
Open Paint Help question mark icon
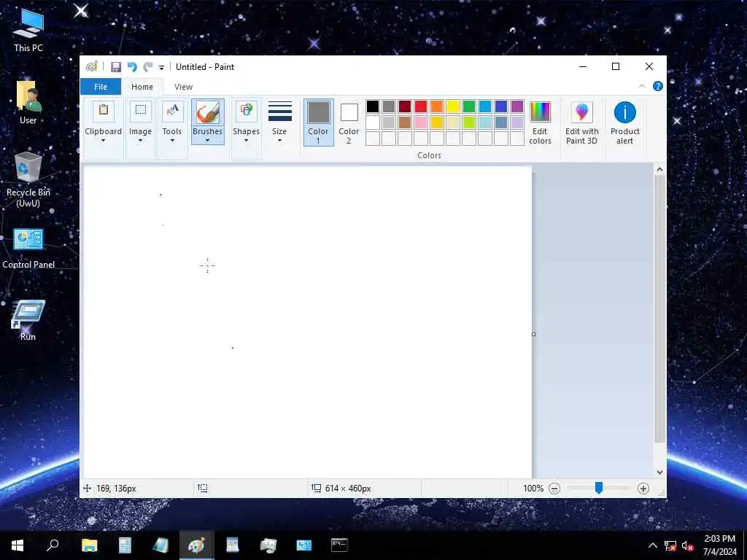click(657, 86)
